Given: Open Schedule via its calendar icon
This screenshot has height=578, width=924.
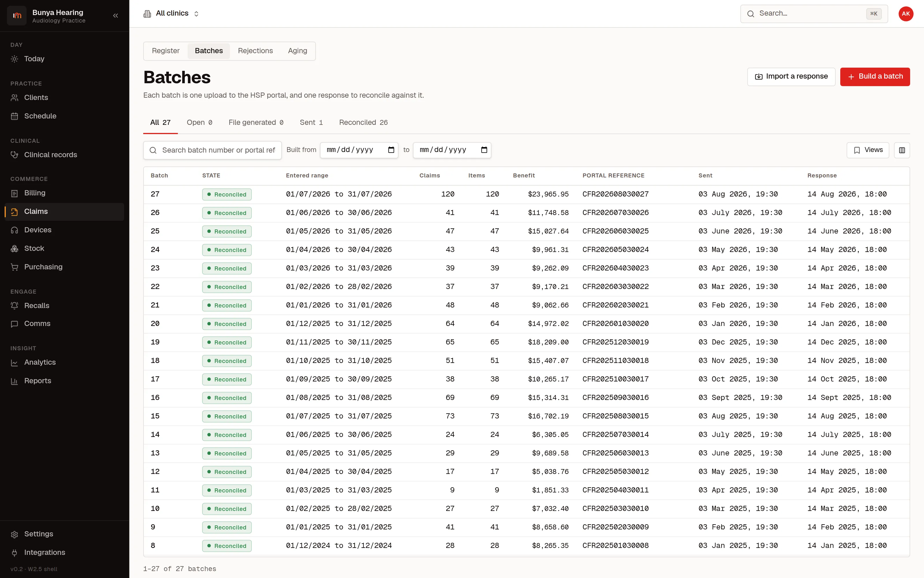Looking at the screenshot, I should point(14,116).
